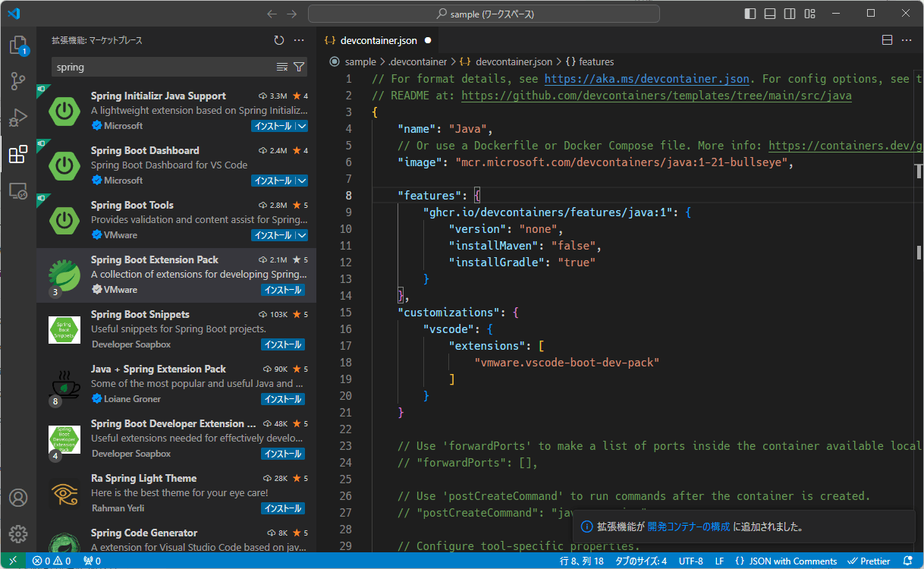Screen dimensions: 924x569
Task: Open extensions view more actions menu
Action: point(299,40)
